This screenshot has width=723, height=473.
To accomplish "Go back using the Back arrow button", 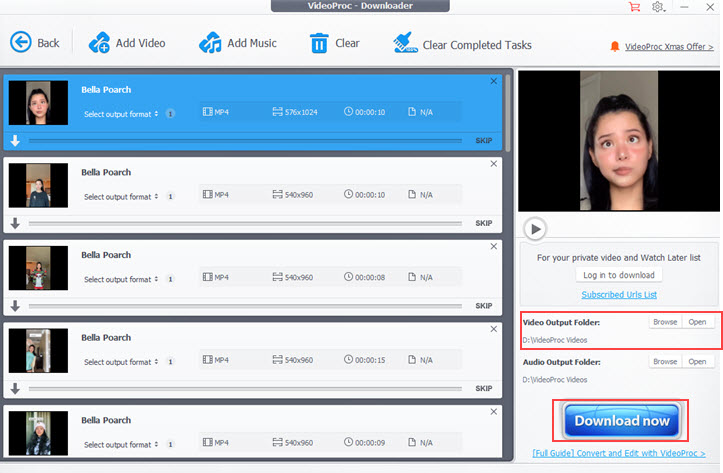I will [21, 42].
